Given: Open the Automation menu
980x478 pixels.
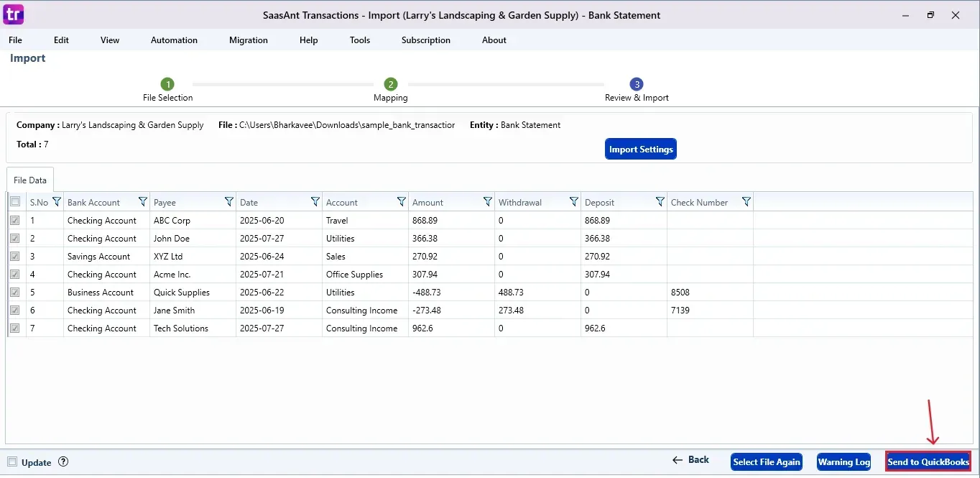Looking at the screenshot, I should (x=174, y=40).
